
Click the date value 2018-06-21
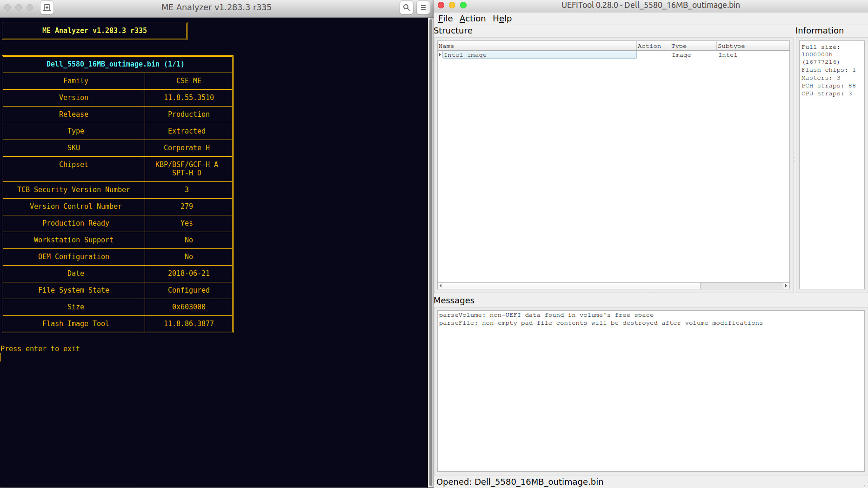(189, 274)
